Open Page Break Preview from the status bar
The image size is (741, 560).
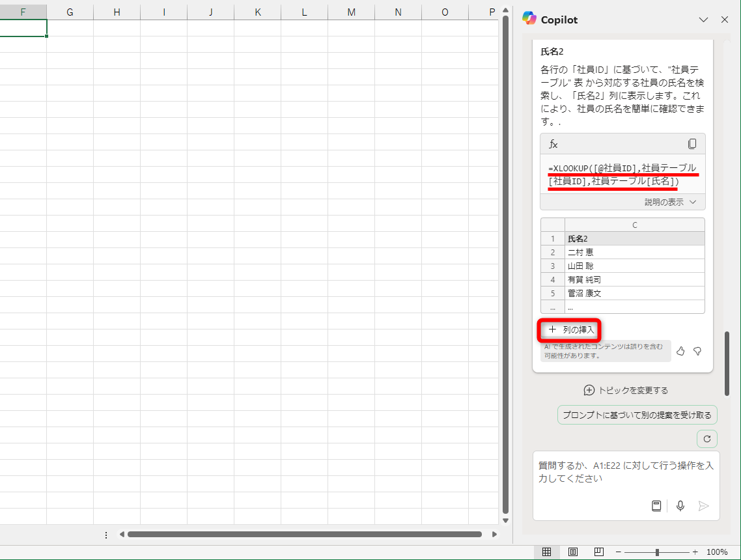(x=598, y=551)
